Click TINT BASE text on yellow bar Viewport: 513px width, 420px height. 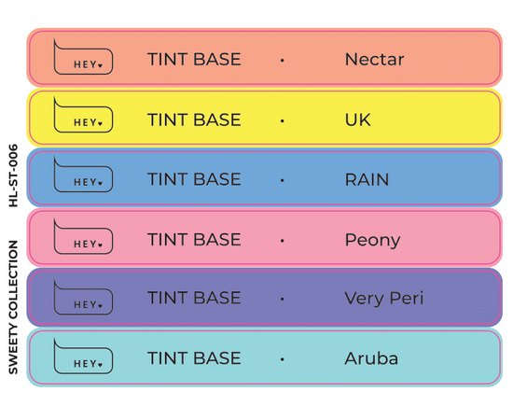(194, 119)
